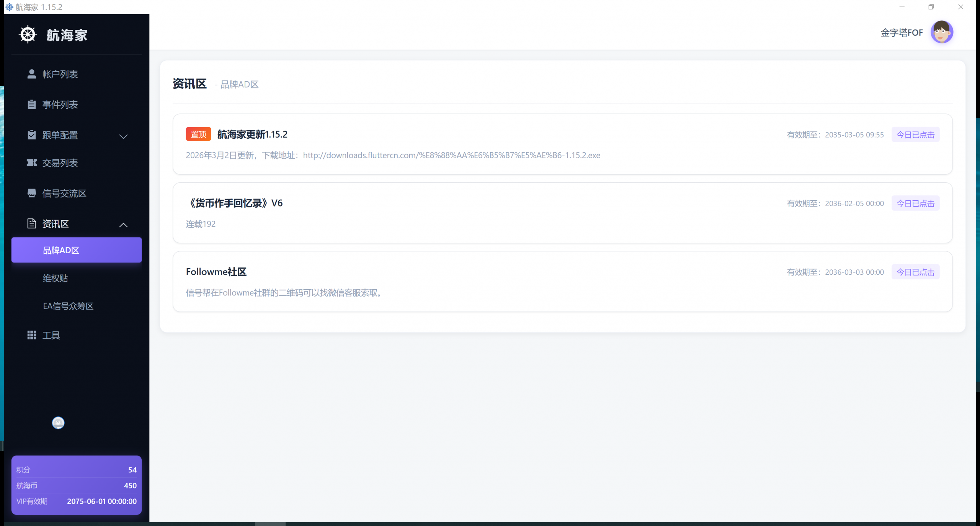This screenshot has width=980, height=526.
Task: Click the 资讯区 document icon
Action: (x=32, y=224)
